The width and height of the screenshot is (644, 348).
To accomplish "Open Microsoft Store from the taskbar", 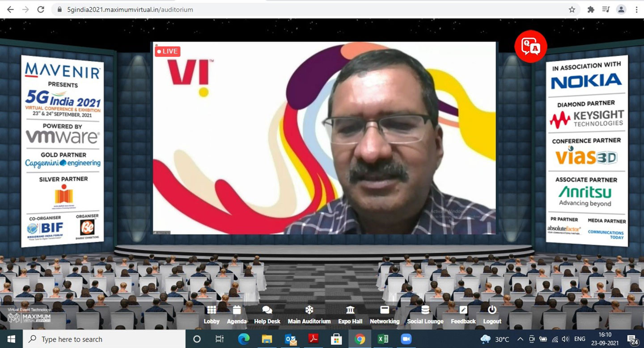I will [x=337, y=339].
